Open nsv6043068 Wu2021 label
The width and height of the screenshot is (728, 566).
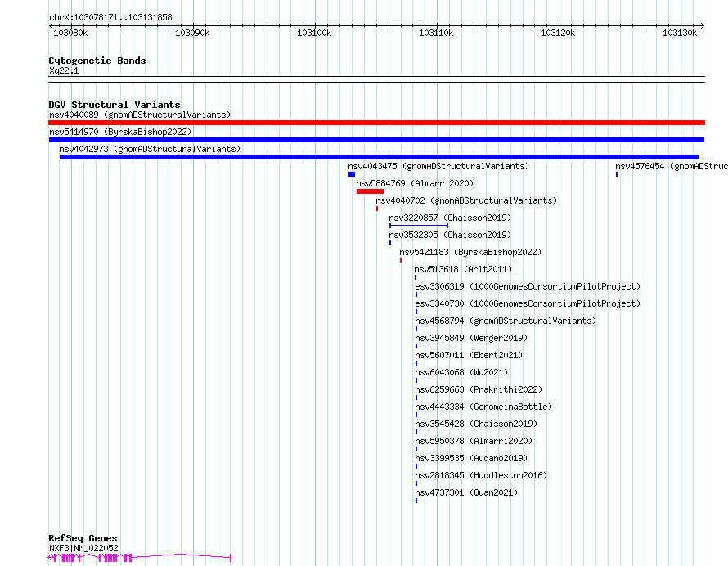click(461, 372)
